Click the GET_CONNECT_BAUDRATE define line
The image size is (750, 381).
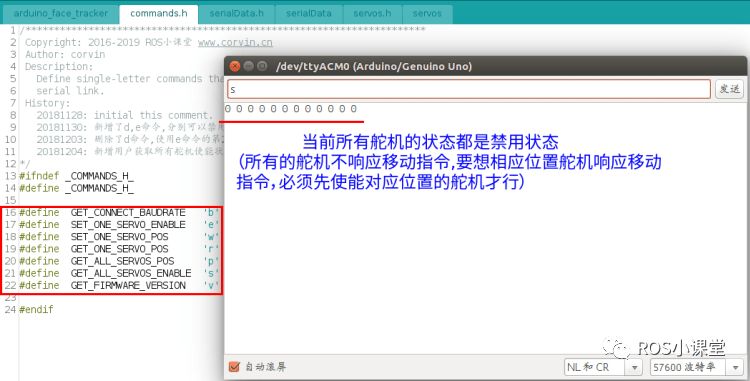(119, 212)
